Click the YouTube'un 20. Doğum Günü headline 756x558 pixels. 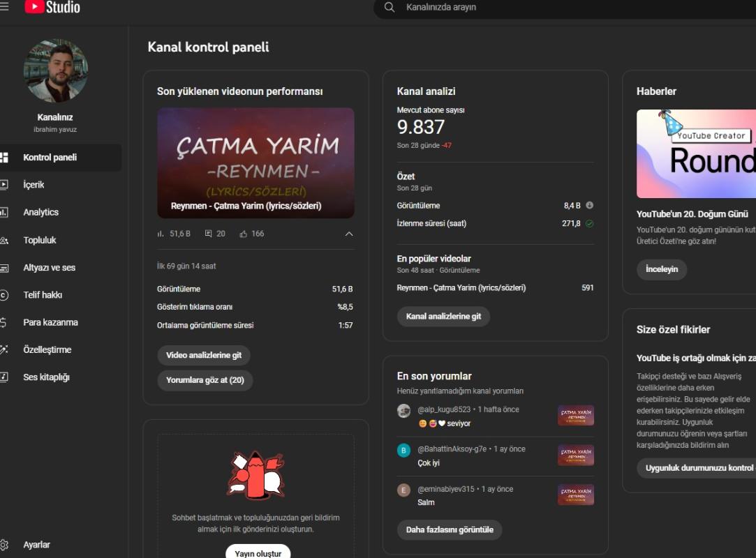click(692, 214)
